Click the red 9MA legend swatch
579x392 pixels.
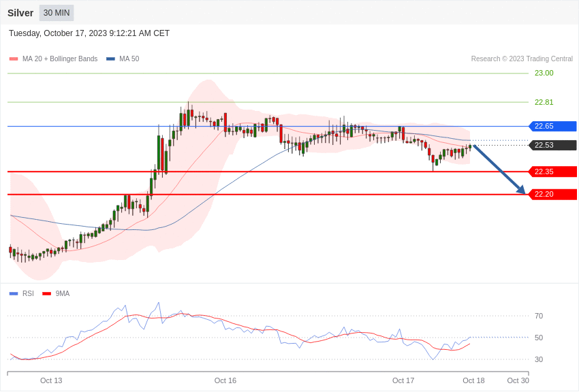point(46,294)
